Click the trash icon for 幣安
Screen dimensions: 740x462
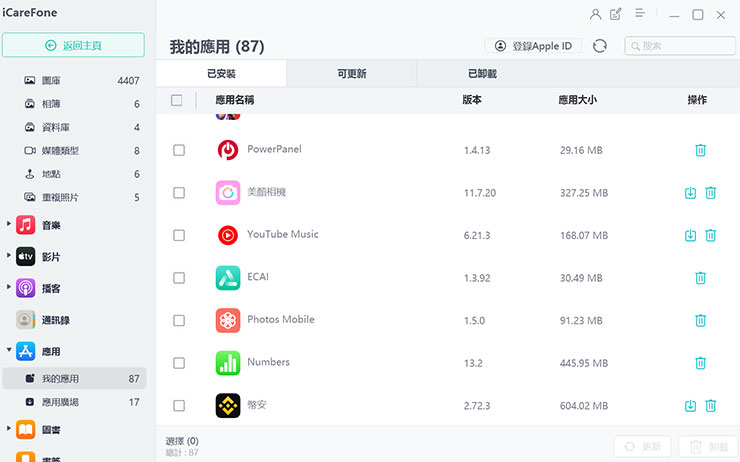coord(710,405)
